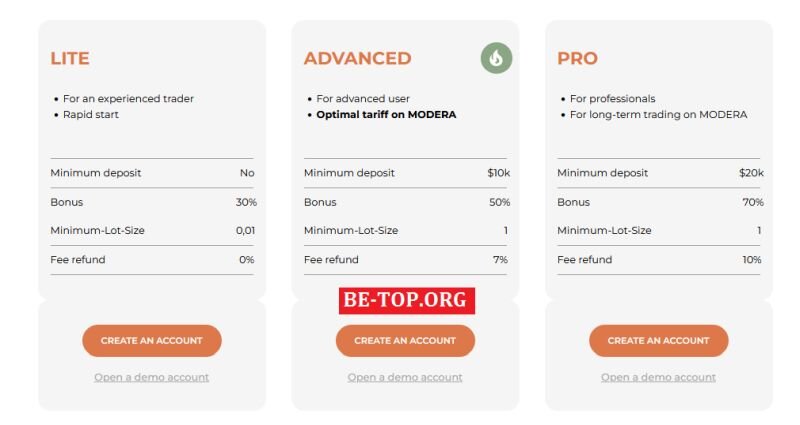Click 'Optimal tariff on MODERA' bold text
The width and height of the screenshot is (800, 425).
[386, 114]
